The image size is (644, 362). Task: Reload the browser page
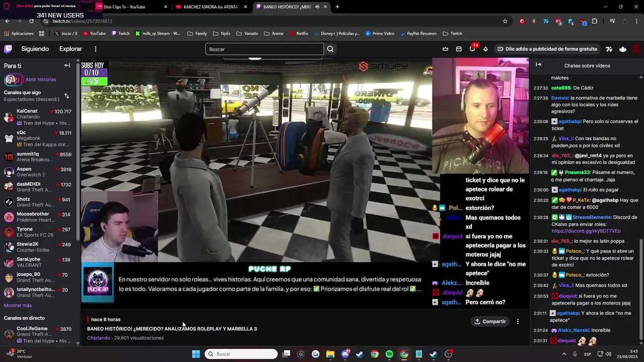pyautogui.click(x=31, y=21)
